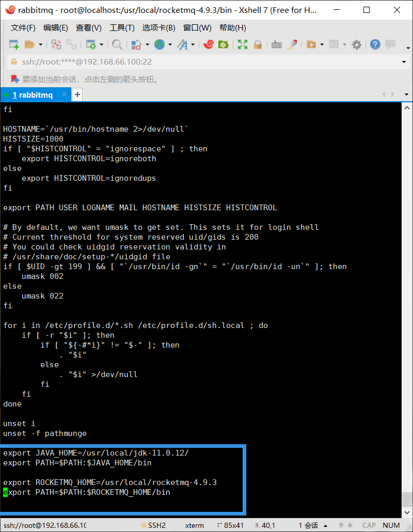Click the terminal scrollbar down arrow
This screenshot has height=532, width=413.
click(x=407, y=513)
